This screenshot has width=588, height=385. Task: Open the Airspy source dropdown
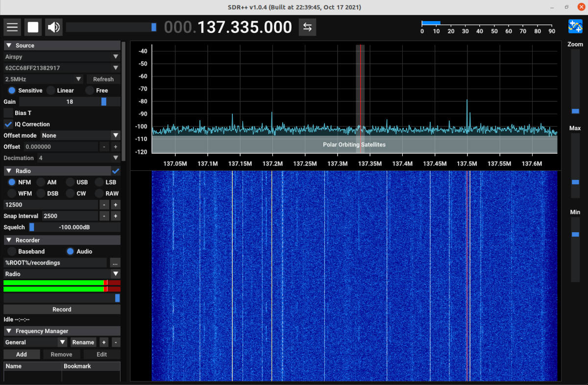(62, 56)
